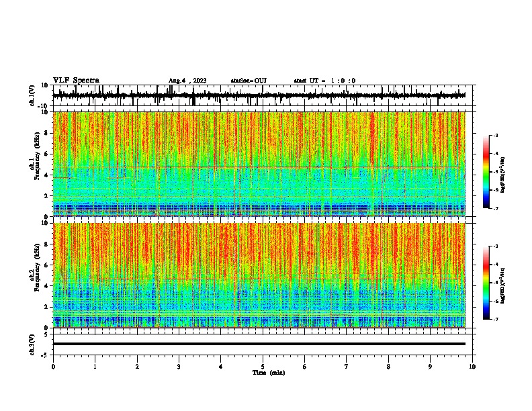The width and height of the screenshot is (532, 411).
Task: Click the "10" tick label on the Time axis
Action: (472, 367)
